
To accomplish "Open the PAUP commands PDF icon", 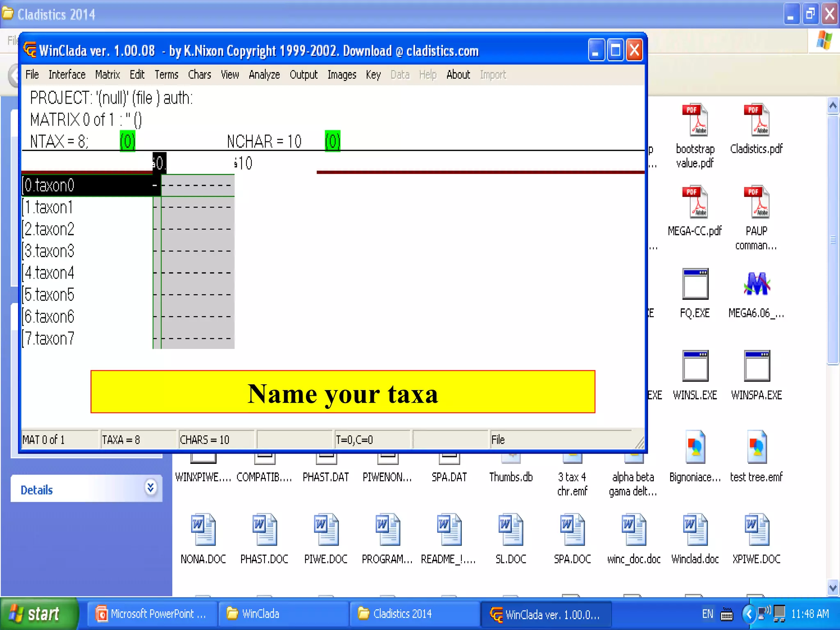I will point(757,202).
